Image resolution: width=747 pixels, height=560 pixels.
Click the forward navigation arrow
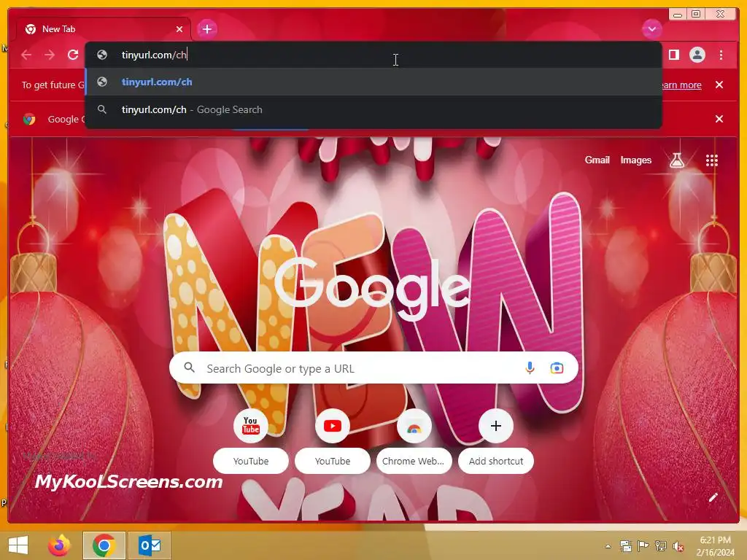[50, 55]
